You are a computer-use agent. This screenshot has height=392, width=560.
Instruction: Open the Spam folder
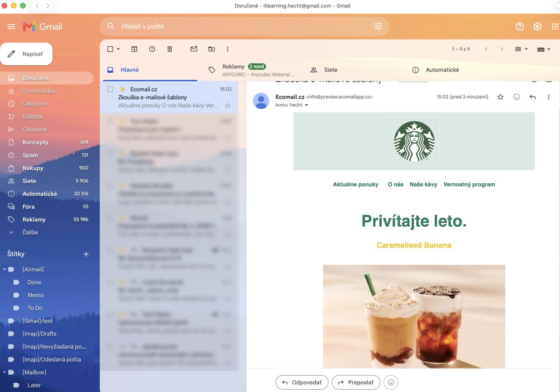point(47,155)
